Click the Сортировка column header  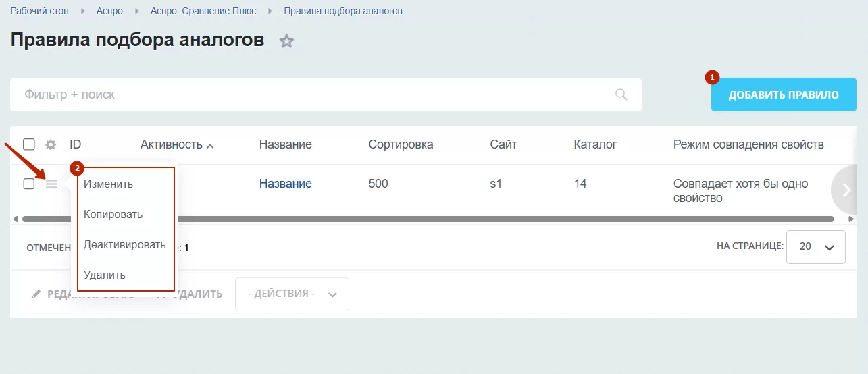(x=401, y=144)
